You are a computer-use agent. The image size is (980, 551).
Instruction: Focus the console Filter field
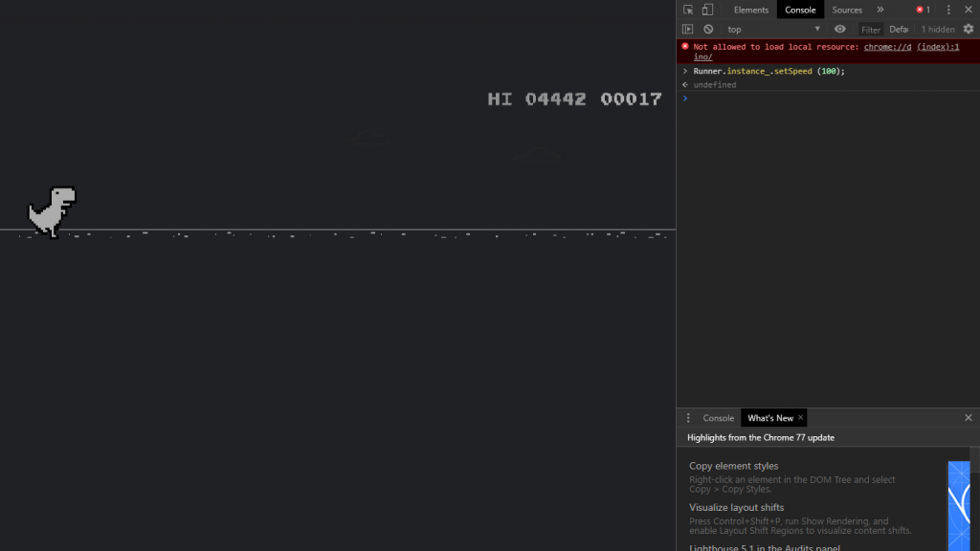tap(870, 30)
